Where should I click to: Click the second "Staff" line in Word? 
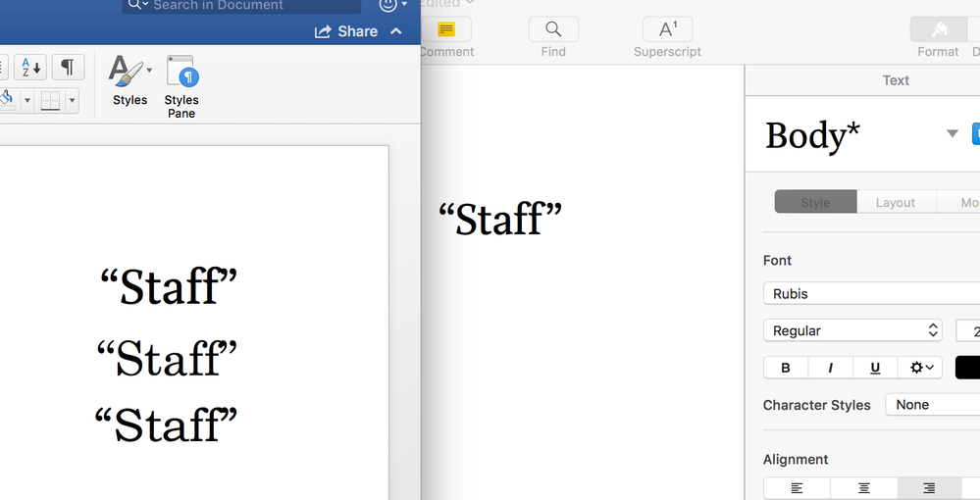pyautogui.click(x=167, y=357)
